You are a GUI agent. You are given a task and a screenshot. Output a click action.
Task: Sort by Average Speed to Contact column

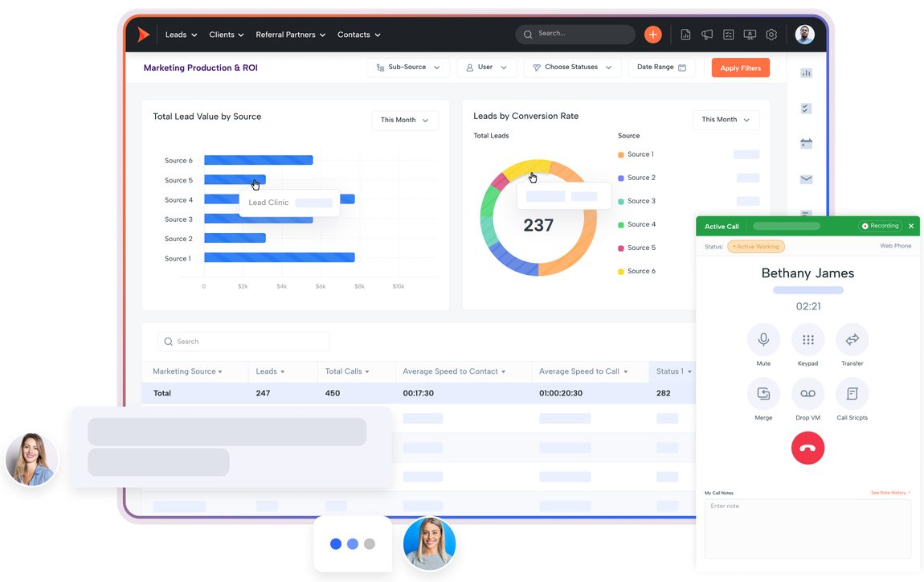click(454, 371)
